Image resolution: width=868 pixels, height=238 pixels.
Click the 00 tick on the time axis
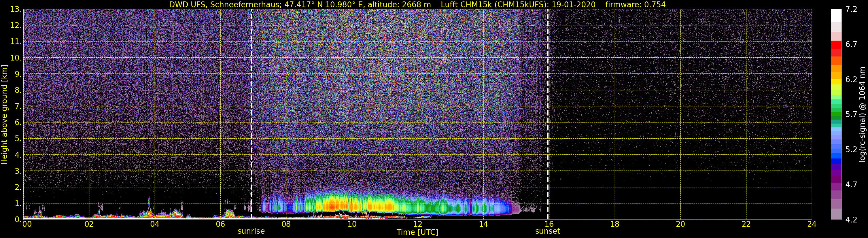tap(27, 224)
